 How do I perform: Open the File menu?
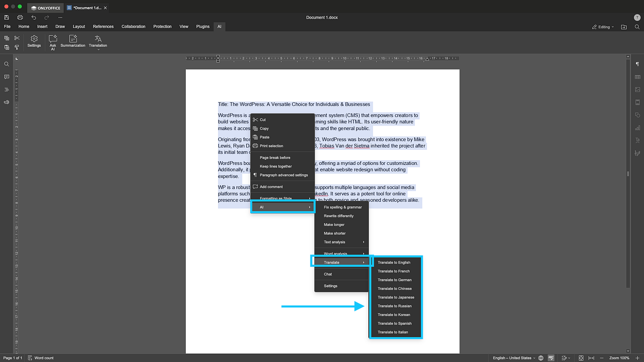coord(7,27)
